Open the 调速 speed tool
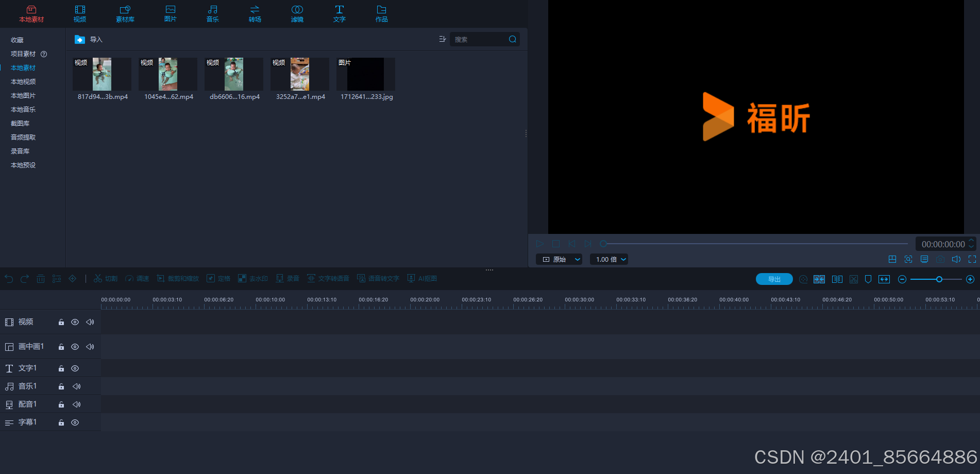 click(x=137, y=279)
